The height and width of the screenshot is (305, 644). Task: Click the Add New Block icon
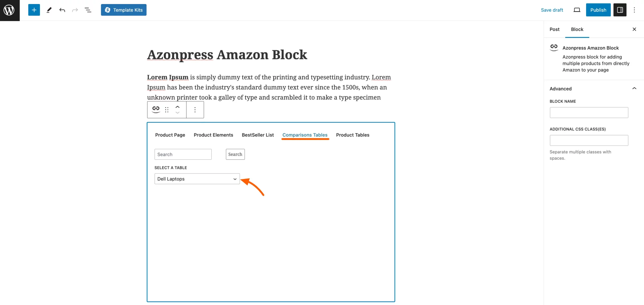34,10
